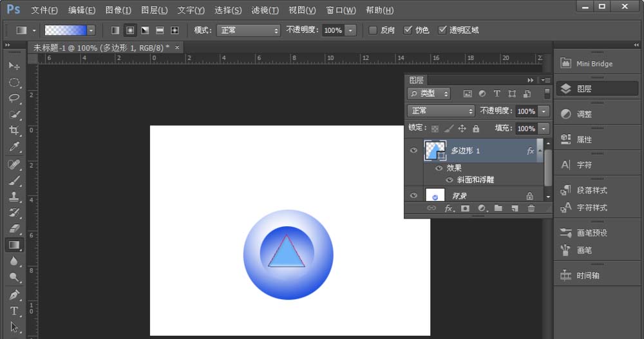The height and width of the screenshot is (339, 644).
Task: Select the Eraser tool
Action: [14, 228]
